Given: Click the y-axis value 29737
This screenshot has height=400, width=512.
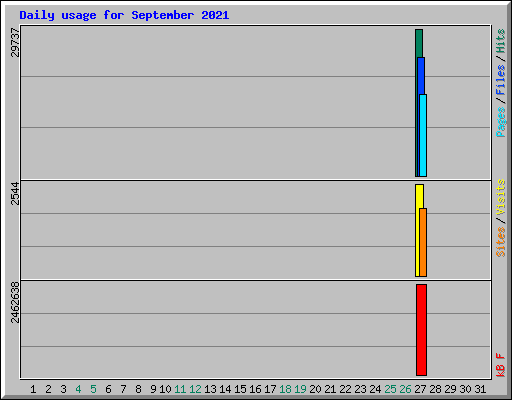Looking at the screenshot, I should click(15, 42).
